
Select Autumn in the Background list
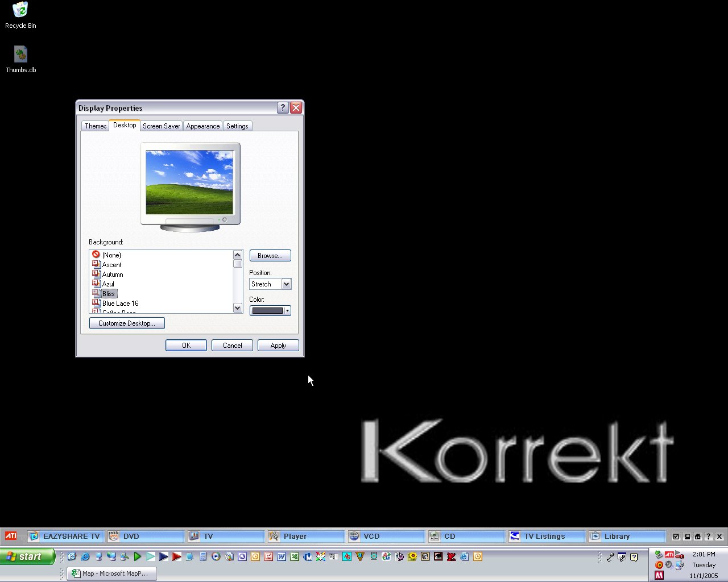click(x=113, y=275)
